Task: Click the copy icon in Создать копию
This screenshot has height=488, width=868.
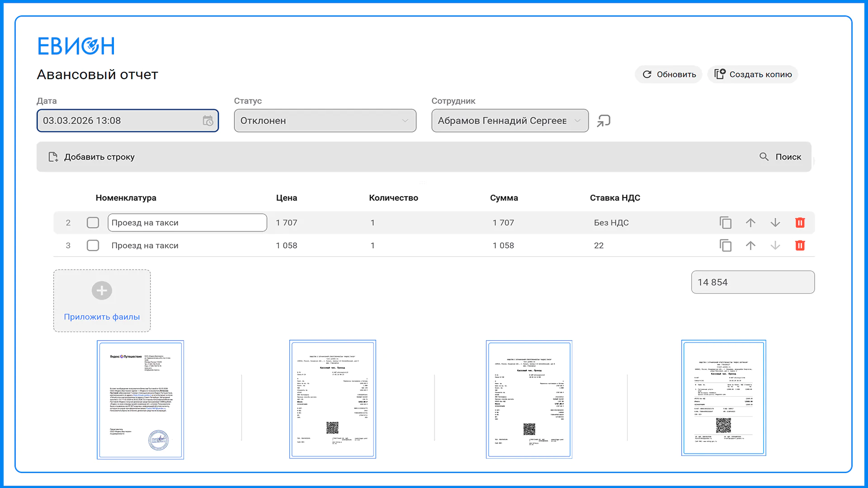Action: 720,74
